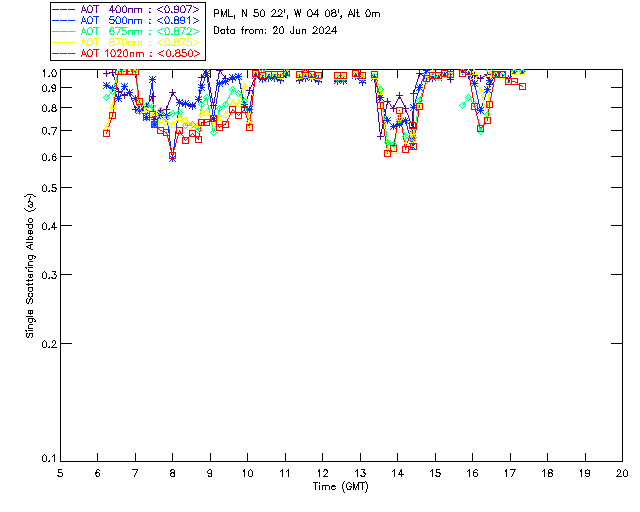Click the 0.3 tick label on y-axis
The width and height of the screenshot is (640, 512).
(48, 275)
